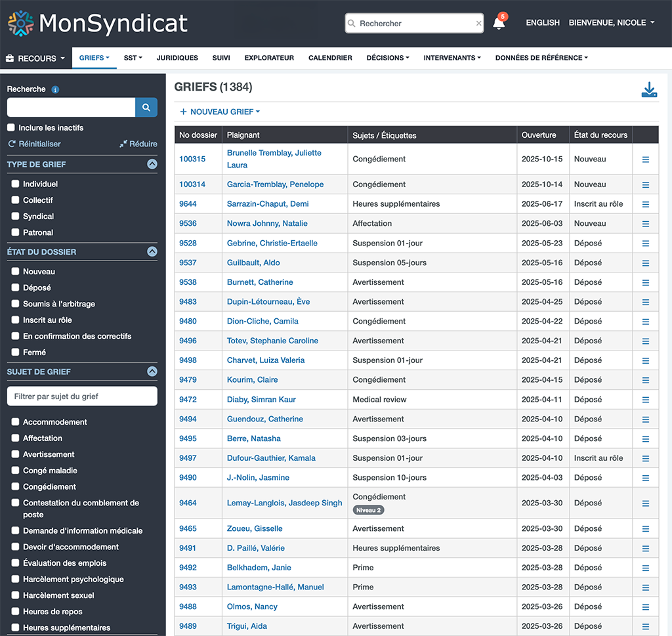Click the list icon next to RECOURS
This screenshot has width=672, height=636.
[9, 58]
